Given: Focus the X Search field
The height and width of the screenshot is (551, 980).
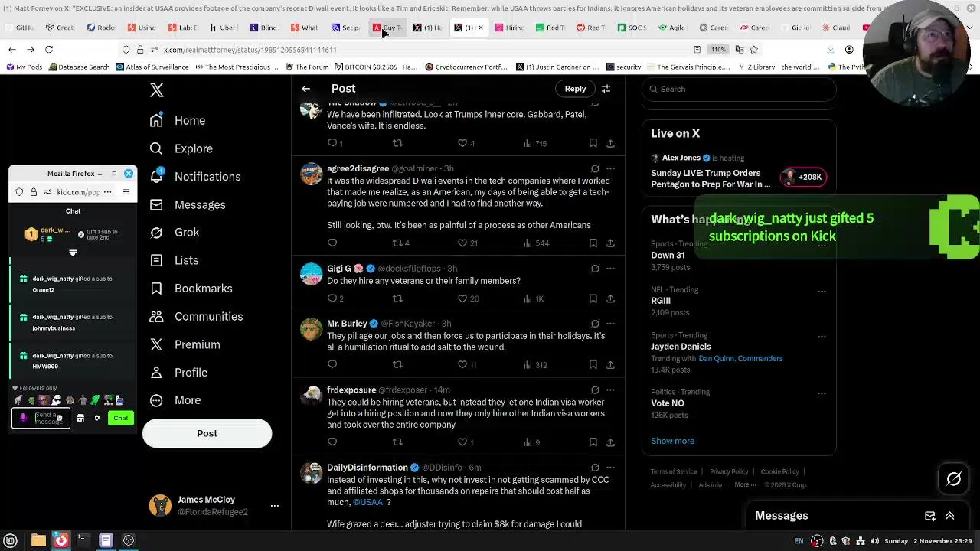Looking at the screenshot, I should (739, 89).
